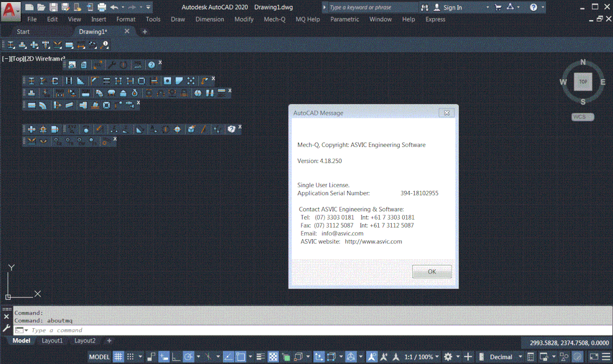Switch to the Layout1 tab
This screenshot has height=364, width=613.
52,341
